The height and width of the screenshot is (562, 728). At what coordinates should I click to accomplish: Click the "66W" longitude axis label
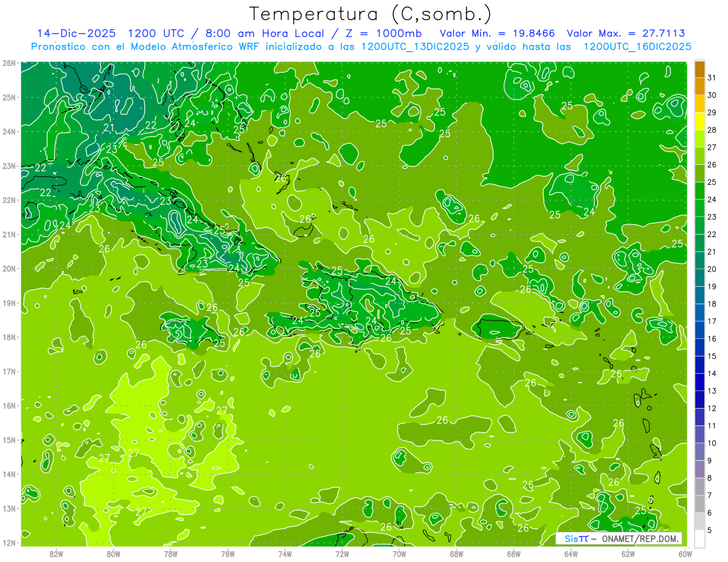(x=514, y=554)
